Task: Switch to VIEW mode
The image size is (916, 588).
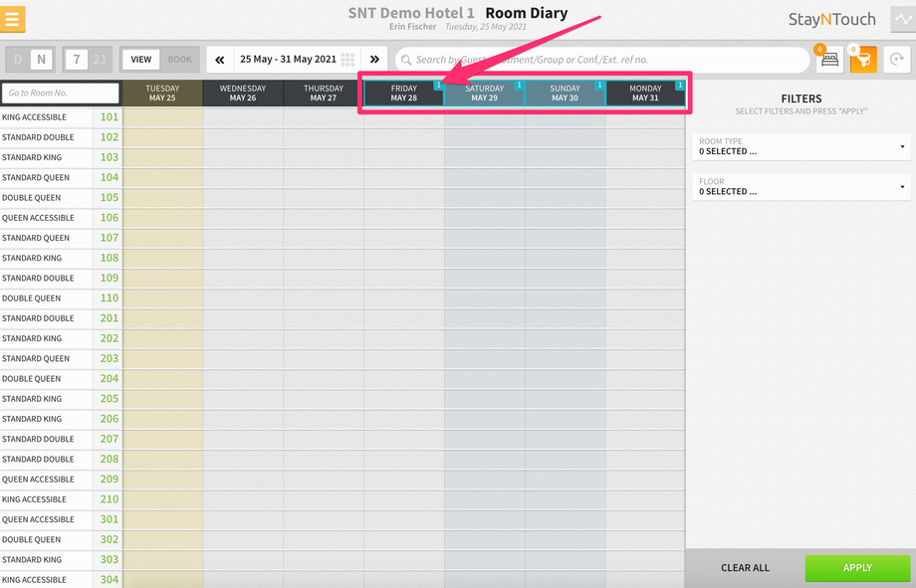Action: pos(140,60)
